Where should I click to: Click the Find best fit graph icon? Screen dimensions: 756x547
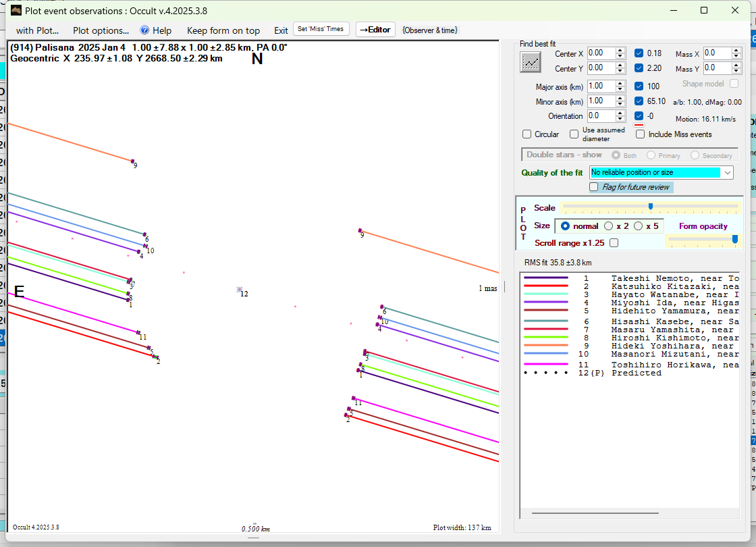pos(531,62)
